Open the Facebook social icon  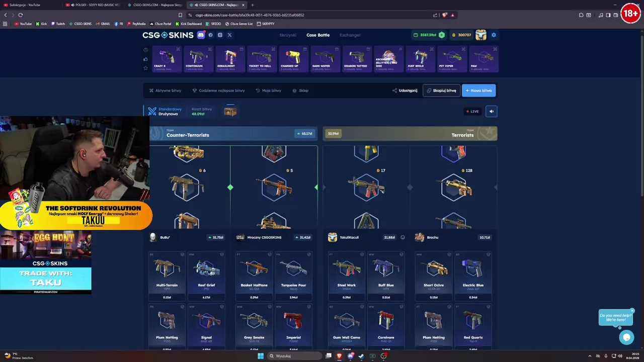(210, 35)
